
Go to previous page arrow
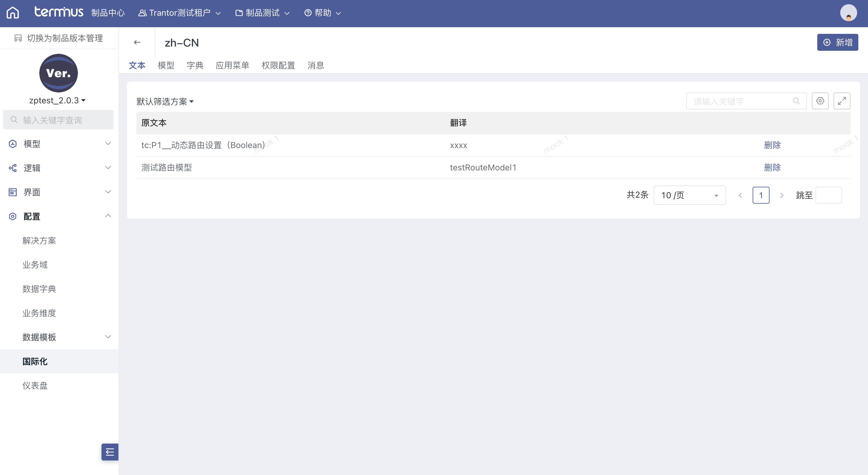pyautogui.click(x=740, y=195)
